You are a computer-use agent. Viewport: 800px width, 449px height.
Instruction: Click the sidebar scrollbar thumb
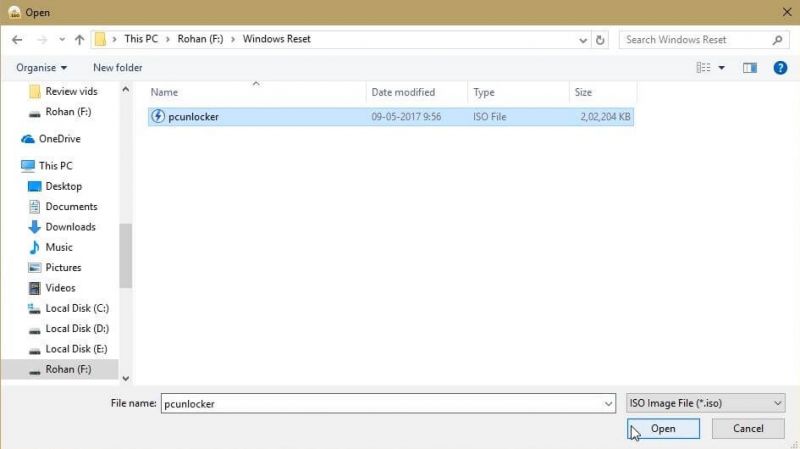point(126,256)
